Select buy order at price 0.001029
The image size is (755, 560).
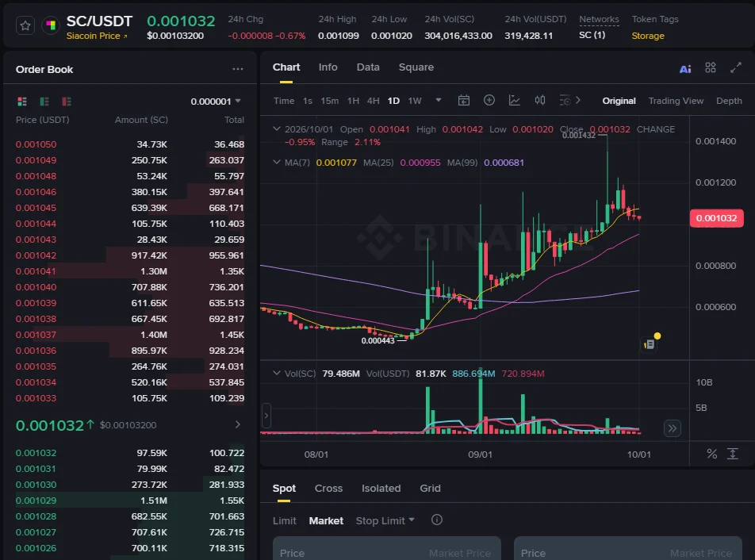click(129, 501)
